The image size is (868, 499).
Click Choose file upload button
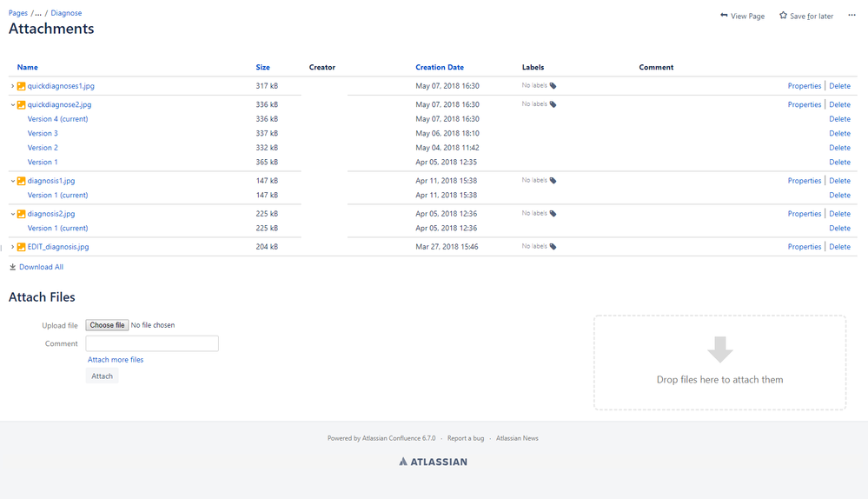click(107, 325)
